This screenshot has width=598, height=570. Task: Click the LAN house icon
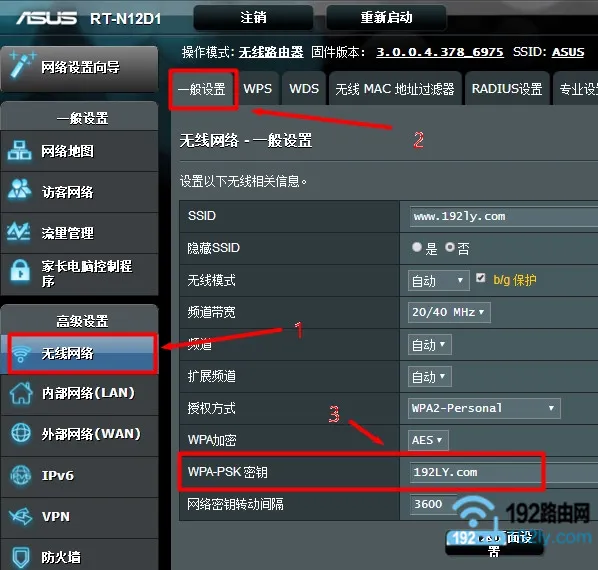click(x=21, y=393)
